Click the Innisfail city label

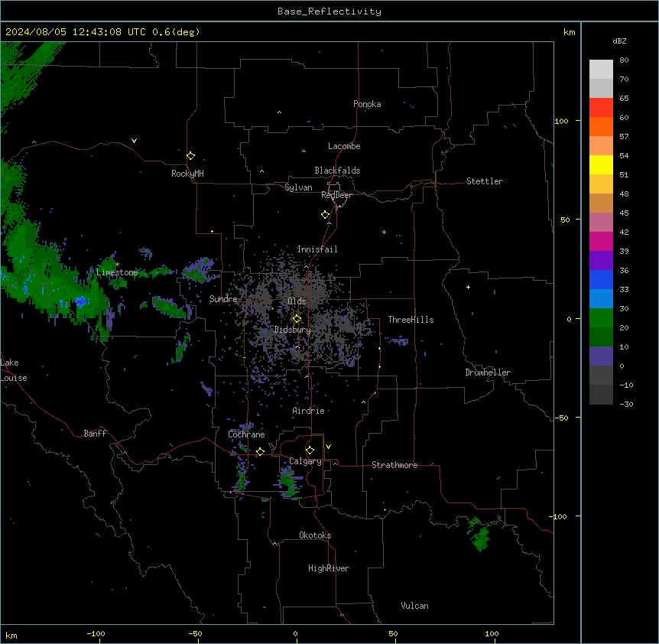(317, 249)
